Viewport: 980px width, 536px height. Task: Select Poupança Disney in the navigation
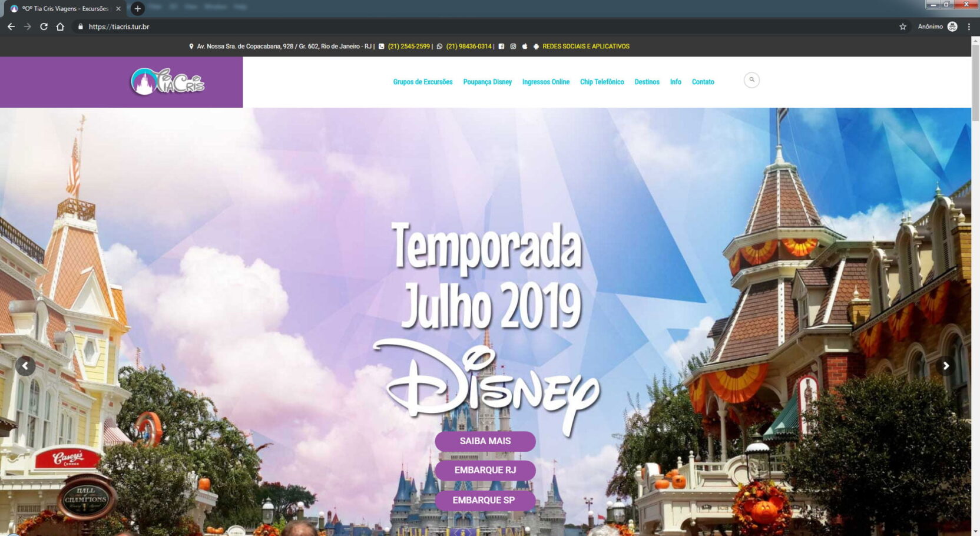pos(487,82)
